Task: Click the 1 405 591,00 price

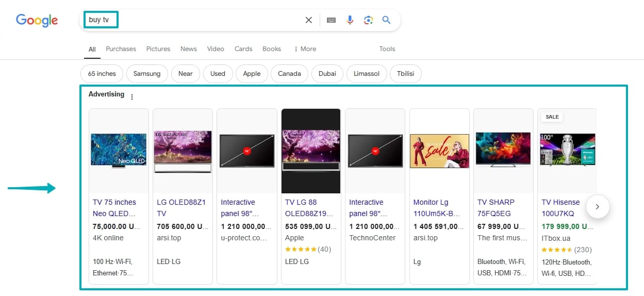Action: [438, 226]
